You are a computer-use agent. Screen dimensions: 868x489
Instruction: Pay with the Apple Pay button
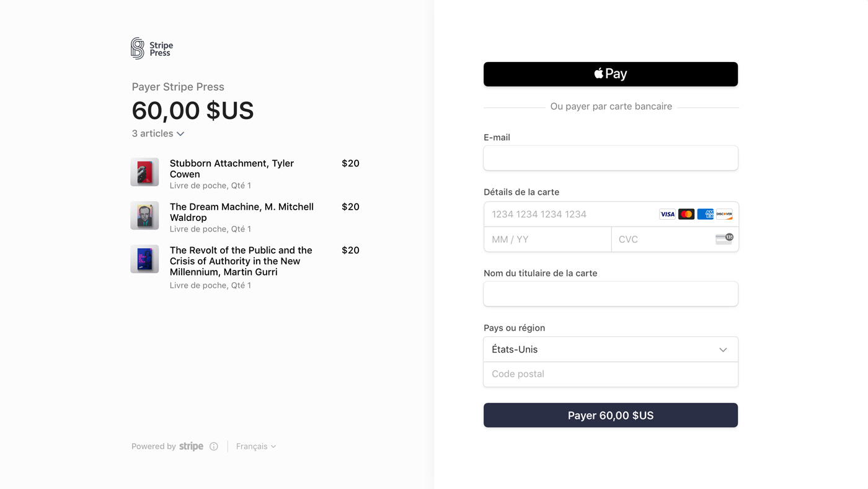(611, 74)
